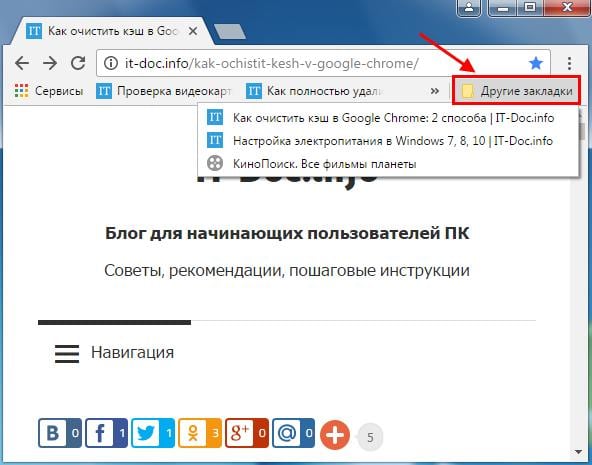The height and width of the screenshot is (465, 592).
Task: Maximize the Chrome window
Action: pos(530,7)
